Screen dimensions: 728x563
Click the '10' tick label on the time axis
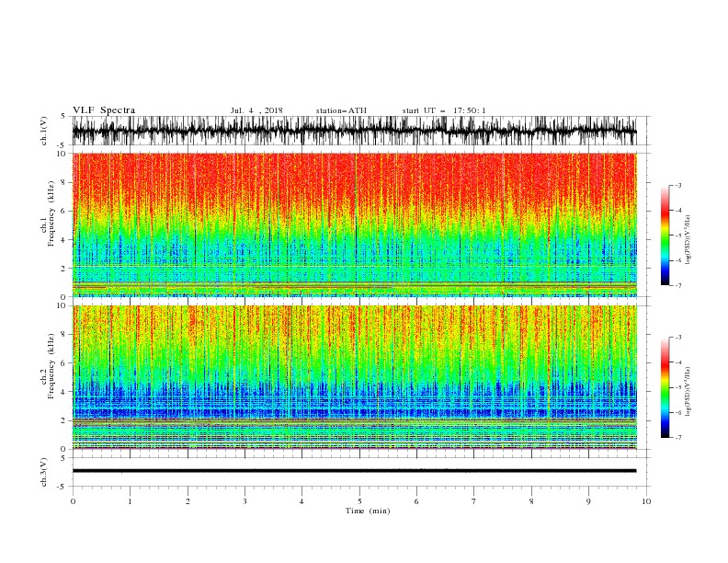point(646,501)
